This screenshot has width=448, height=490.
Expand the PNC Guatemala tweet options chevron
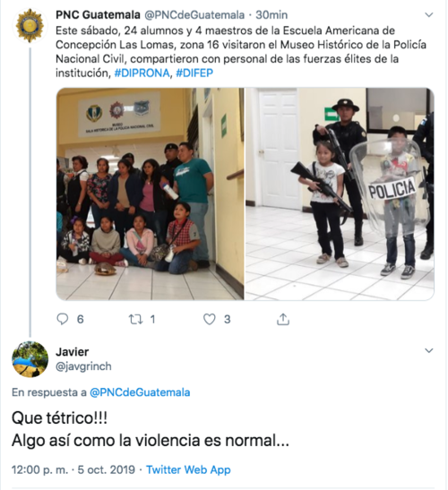[x=429, y=14]
